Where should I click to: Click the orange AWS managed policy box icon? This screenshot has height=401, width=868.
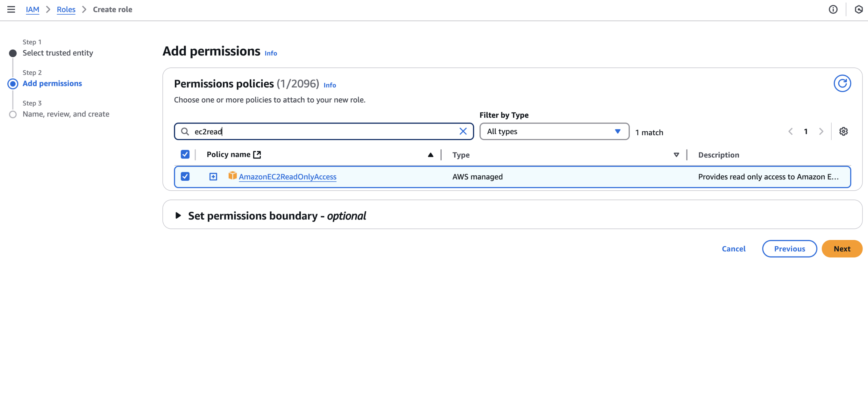tap(232, 176)
